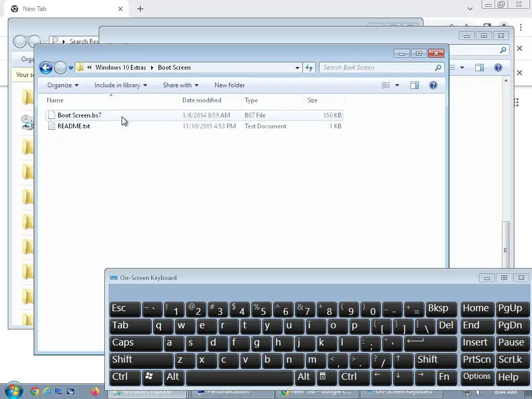Viewport: 532px width, 399px height.
Task: Toggle the Ctrl key beside the menu key
Action: [x=354, y=377]
